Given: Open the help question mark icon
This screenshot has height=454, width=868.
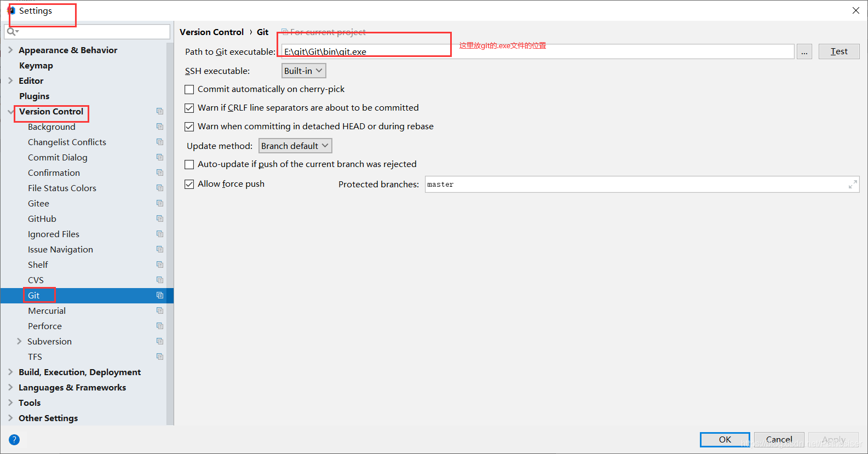Looking at the screenshot, I should pyautogui.click(x=14, y=440).
